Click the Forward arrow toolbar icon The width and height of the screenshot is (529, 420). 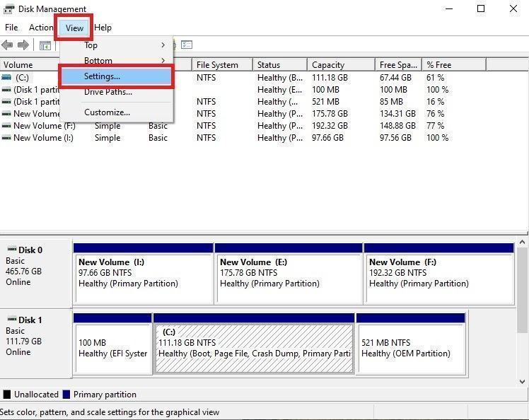pos(23,45)
